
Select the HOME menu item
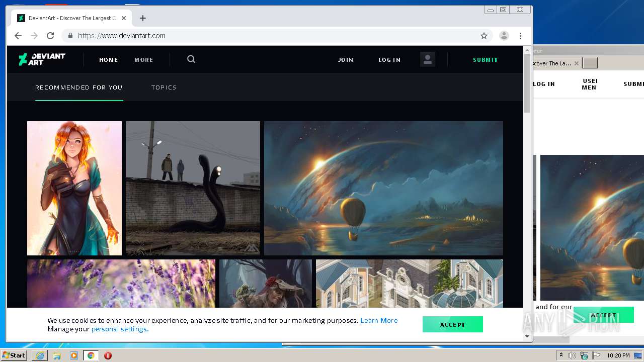109,60
